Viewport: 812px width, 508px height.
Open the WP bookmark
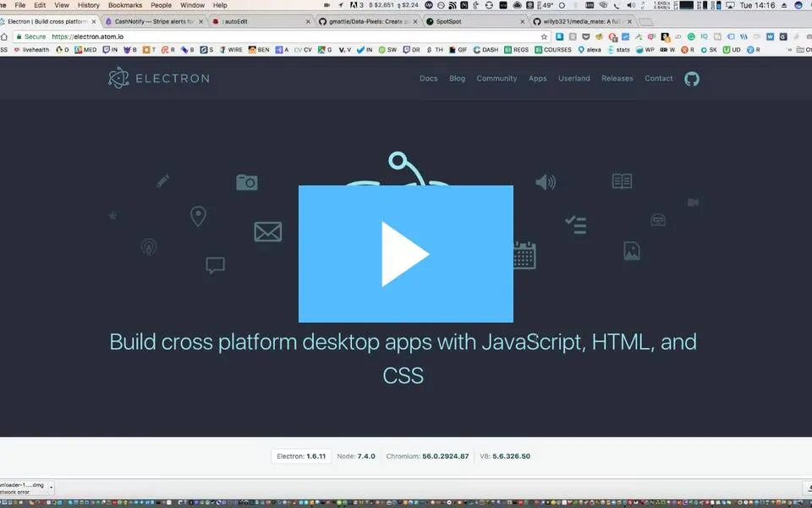pos(645,50)
